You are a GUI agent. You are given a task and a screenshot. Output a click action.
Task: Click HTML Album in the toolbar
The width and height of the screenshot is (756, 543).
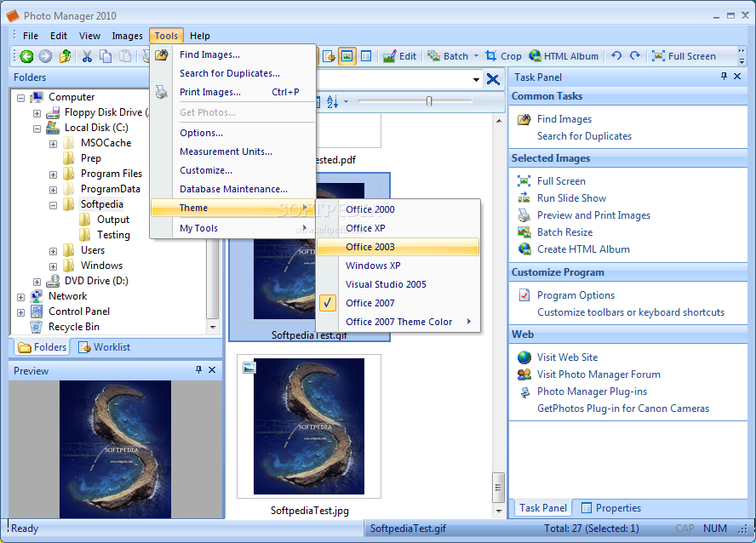(564, 56)
